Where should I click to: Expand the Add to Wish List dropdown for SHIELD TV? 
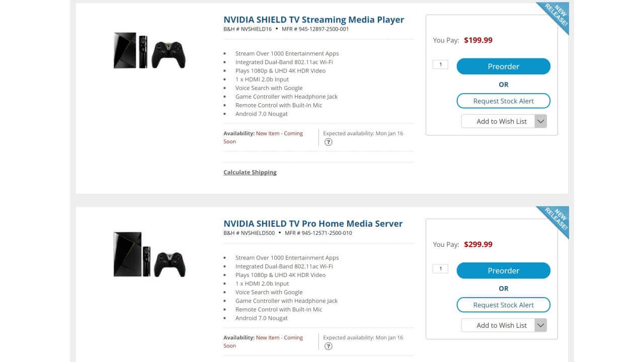coord(540,121)
